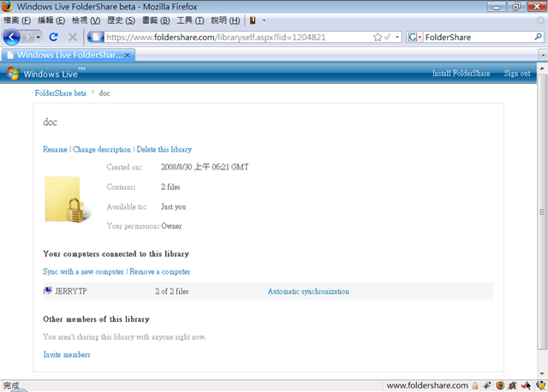
Task: Bookmark this page with the star icon
Action: tap(378, 37)
